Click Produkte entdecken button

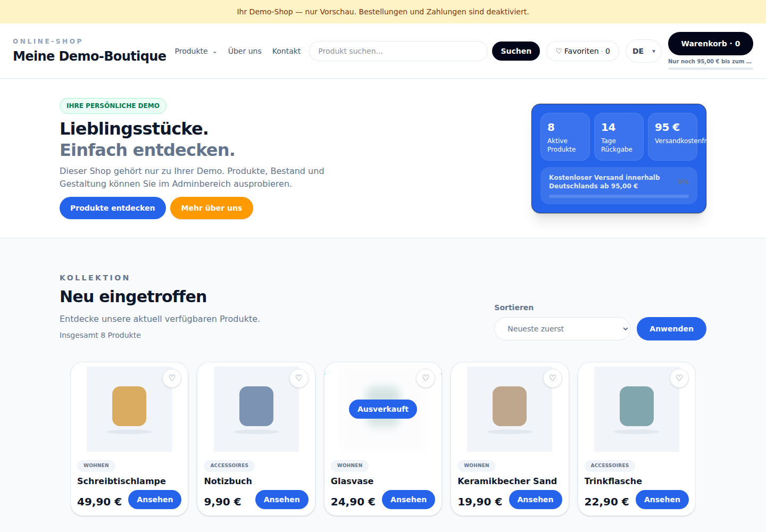point(113,208)
